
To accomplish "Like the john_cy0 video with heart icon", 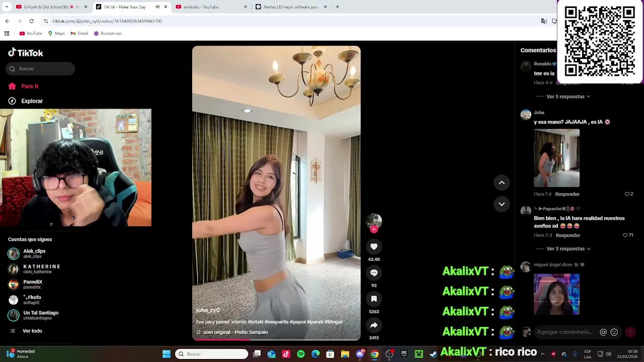I will (x=374, y=246).
